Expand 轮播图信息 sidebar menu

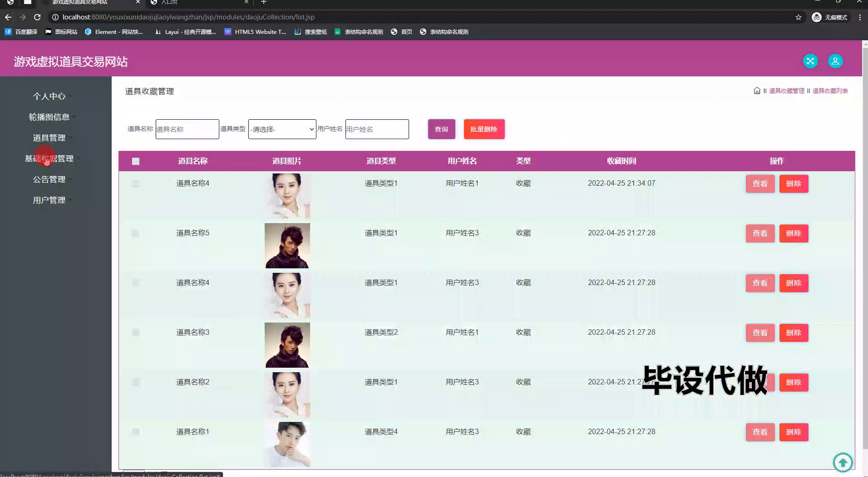(x=49, y=117)
